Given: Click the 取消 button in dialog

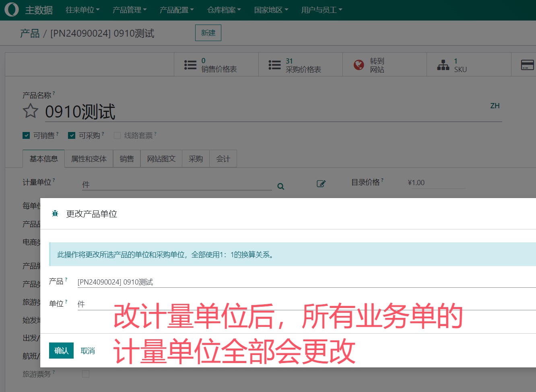Looking at the screenshot, I should tap(88, 351).
